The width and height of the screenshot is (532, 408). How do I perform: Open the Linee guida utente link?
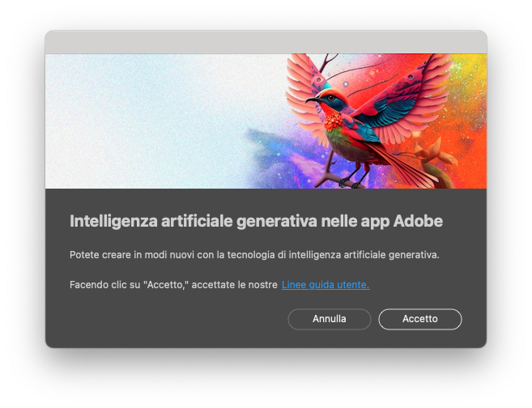(326, 285)
